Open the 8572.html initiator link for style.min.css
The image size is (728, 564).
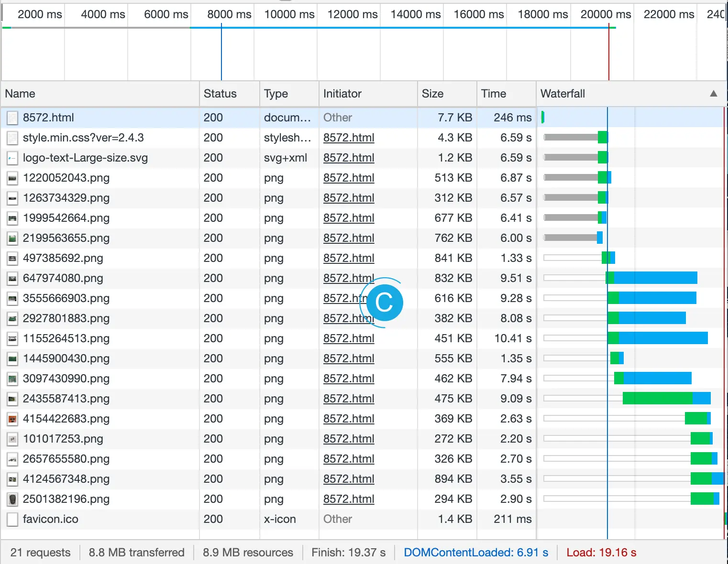349,138
